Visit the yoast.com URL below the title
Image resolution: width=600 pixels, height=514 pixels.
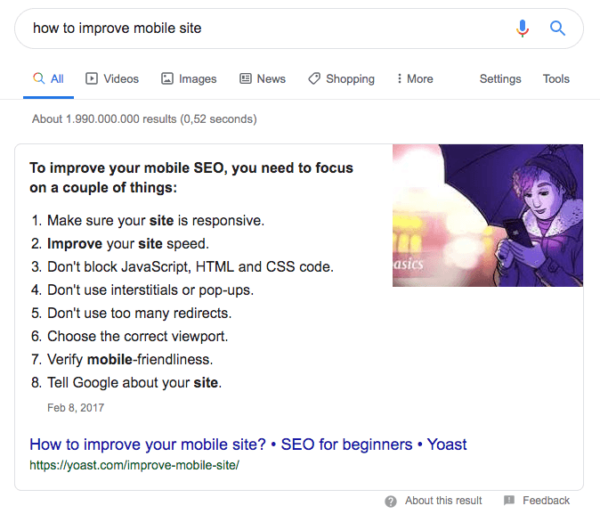[x=134, y=465]
